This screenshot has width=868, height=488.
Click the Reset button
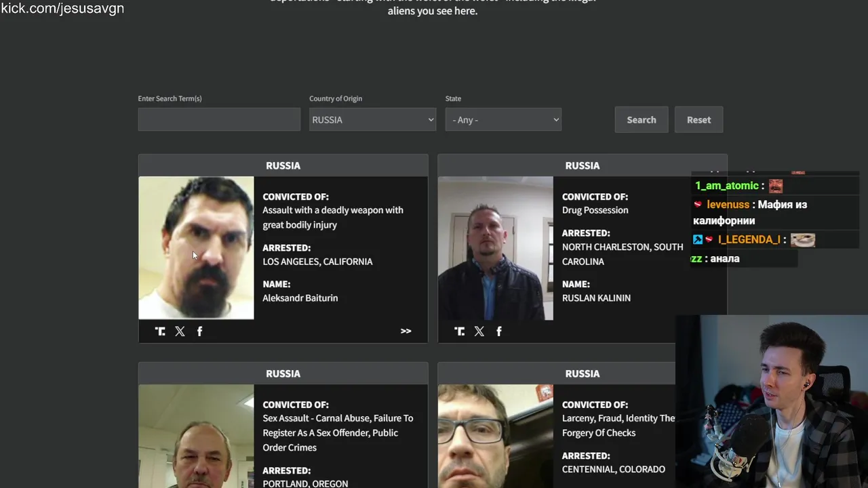pyautogui.click(x=698, y=120)
